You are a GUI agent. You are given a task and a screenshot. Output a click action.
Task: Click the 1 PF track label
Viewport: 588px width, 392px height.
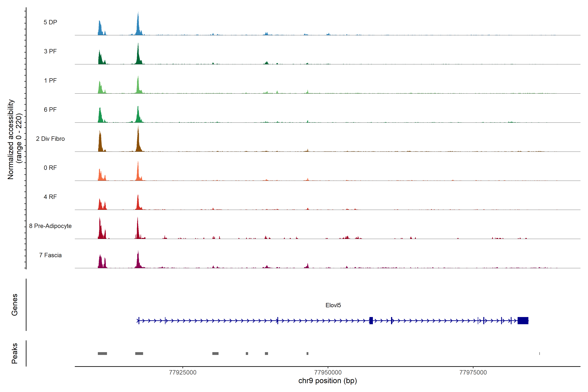[x=50, y=81]
